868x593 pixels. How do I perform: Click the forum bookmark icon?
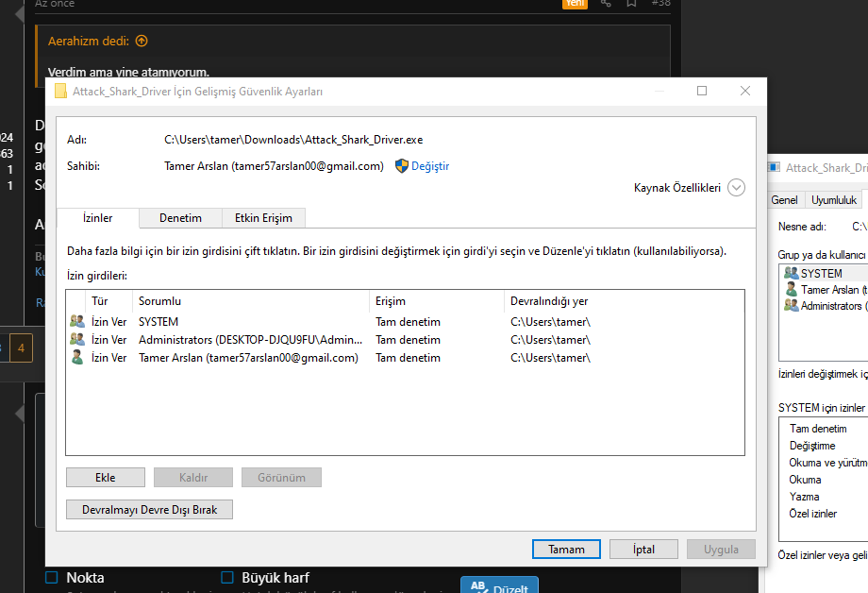click(631, 4)
